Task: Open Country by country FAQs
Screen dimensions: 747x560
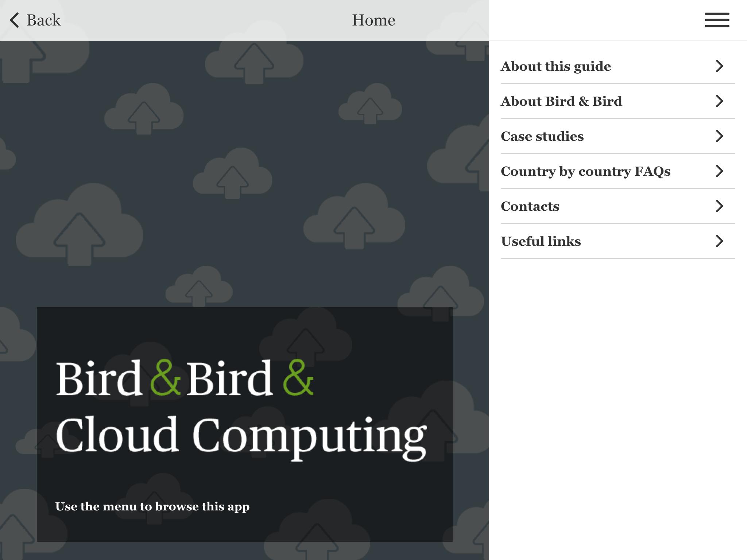Action: tap(618, 171)
